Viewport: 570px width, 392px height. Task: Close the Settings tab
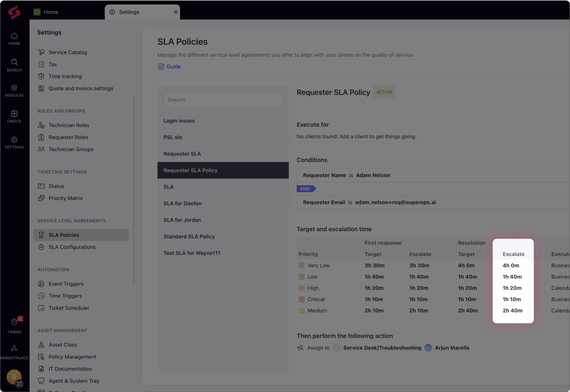coord(176,12)
